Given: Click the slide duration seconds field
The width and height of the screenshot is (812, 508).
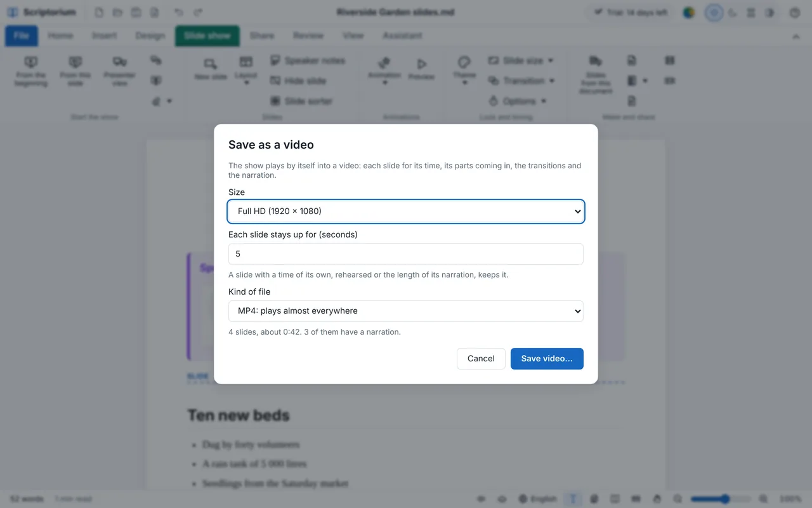Looking at the screenshot, I should [406, 254].
